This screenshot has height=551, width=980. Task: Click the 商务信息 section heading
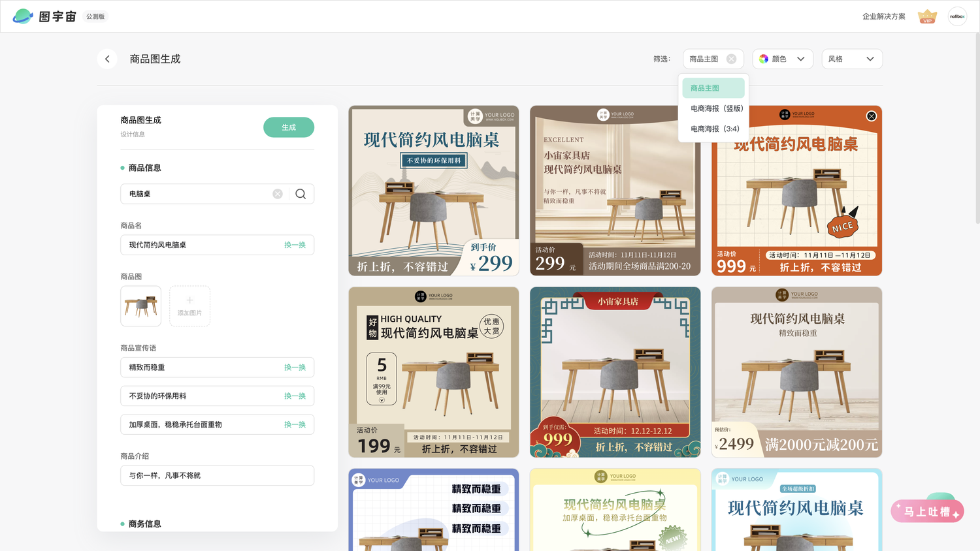pyautogui.click(x=144, y=524)
